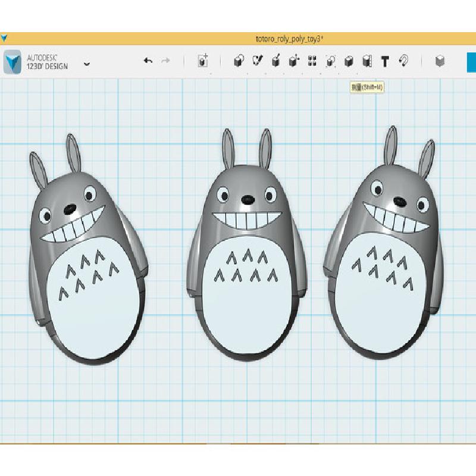This screenshot has width=476, height=476.
Task: Open the Material tool icon
Action: coord(440,61)
